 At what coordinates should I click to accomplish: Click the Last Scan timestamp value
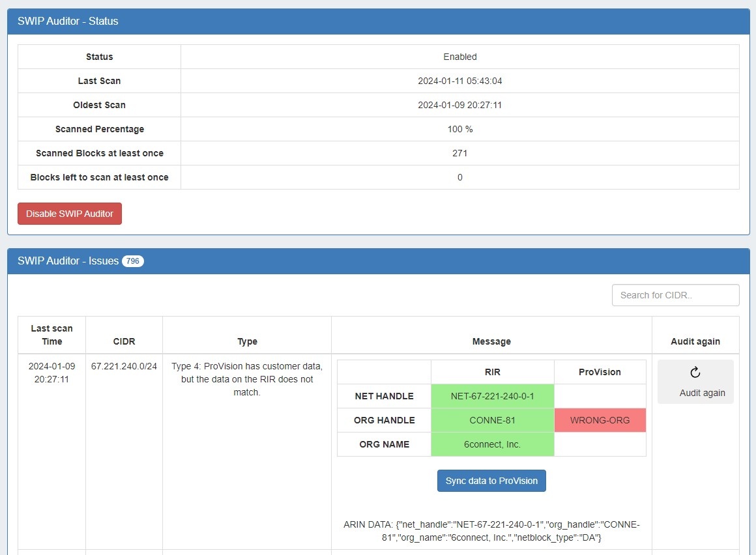[x=459, y=81]
